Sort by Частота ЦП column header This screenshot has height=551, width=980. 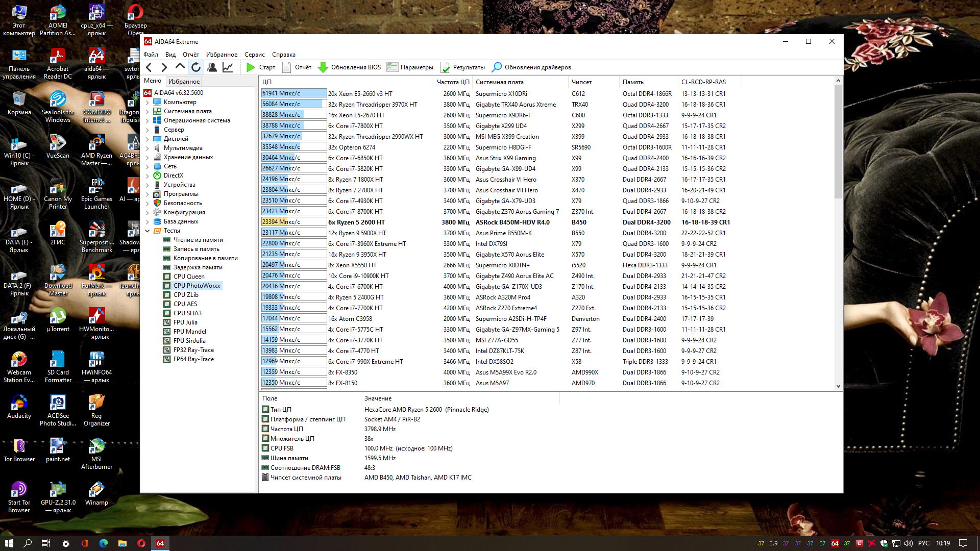pos(452,82)
